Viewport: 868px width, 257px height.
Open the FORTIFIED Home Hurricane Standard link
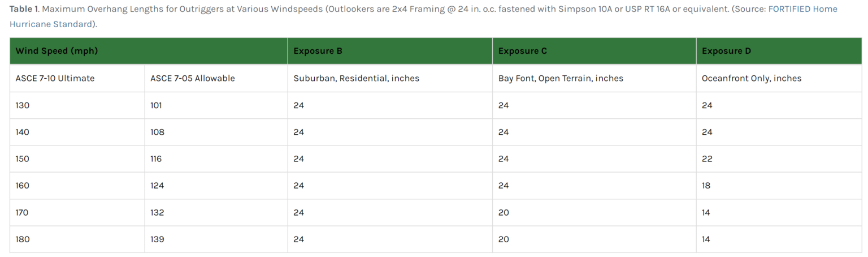click(802, 9)
